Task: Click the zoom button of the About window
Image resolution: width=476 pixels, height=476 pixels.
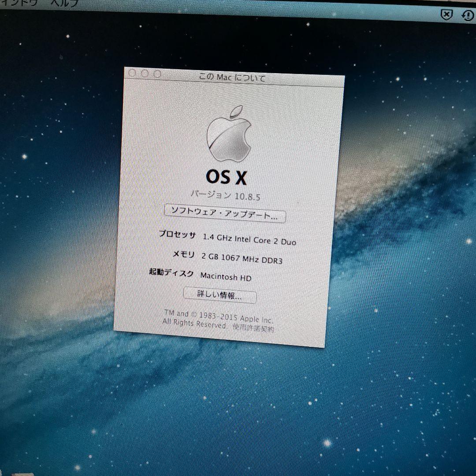Action: click(157, 74)
